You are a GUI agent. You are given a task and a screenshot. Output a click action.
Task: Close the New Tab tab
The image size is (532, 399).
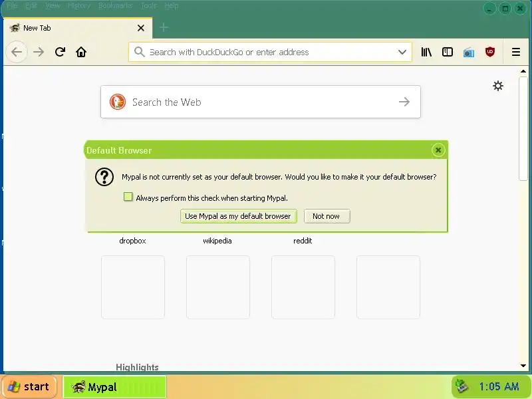(141, 28)
